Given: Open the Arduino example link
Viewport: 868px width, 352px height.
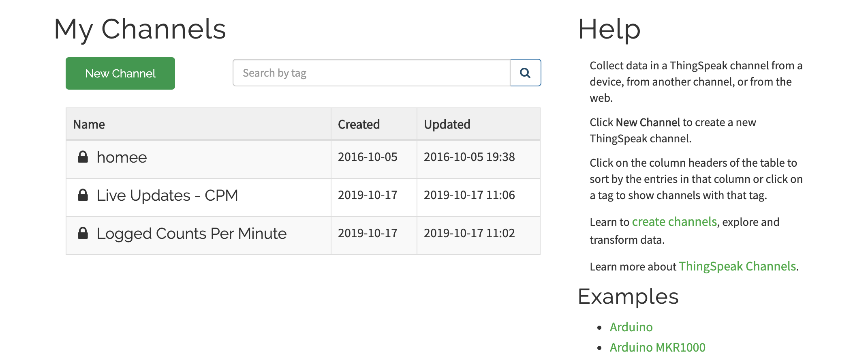Looking at the screenshot, I should tap(631, 327).
